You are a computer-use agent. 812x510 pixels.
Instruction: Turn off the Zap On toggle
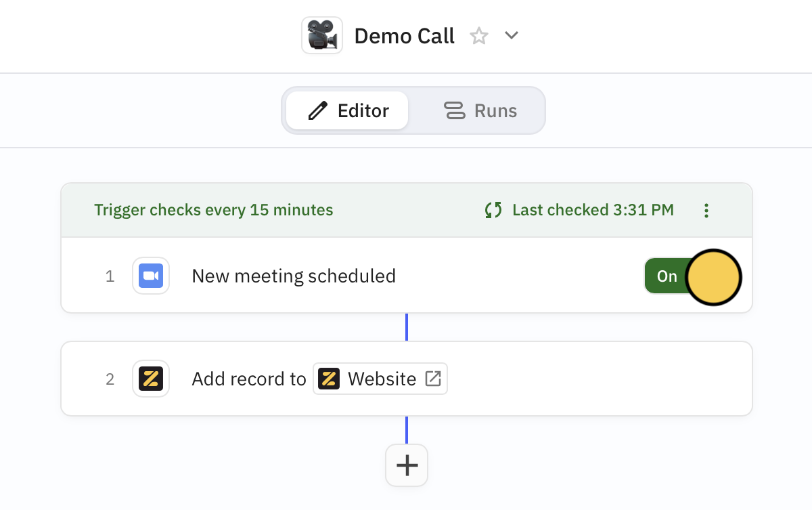click(x=692, y=276)
